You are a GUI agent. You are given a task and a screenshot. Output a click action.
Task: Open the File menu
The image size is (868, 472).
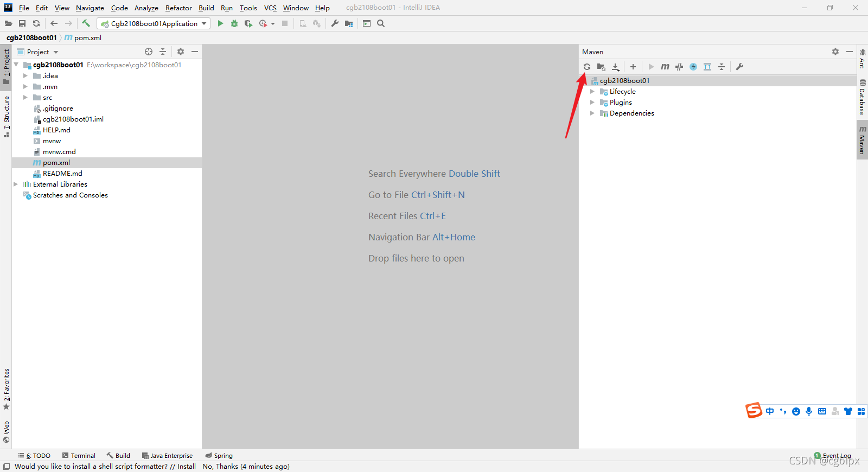[24, 8]
